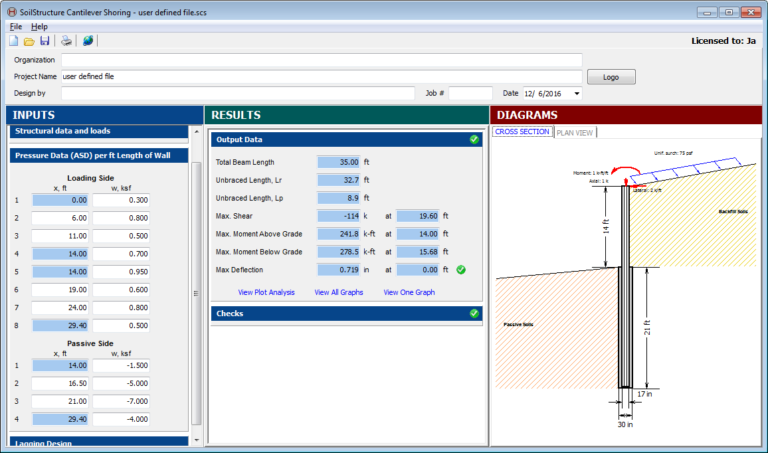Open the Date dropdown calendar arrow
768x453 pixels.
[x=576, y=94]
